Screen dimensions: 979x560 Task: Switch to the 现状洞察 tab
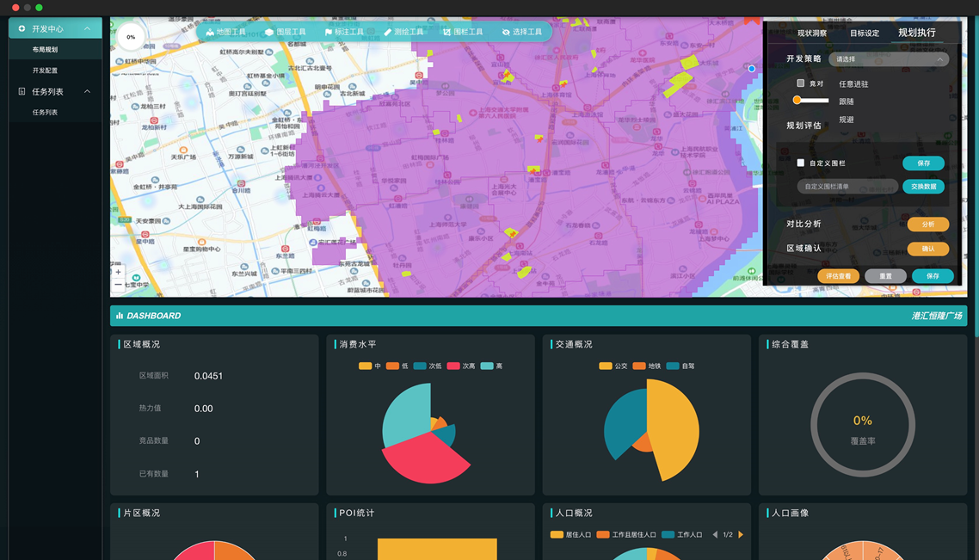click(x=811, y=34)
